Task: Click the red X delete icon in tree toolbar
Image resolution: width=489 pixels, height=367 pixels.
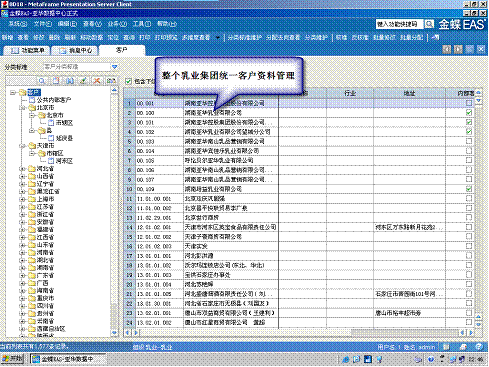Action: coord(97,81)
